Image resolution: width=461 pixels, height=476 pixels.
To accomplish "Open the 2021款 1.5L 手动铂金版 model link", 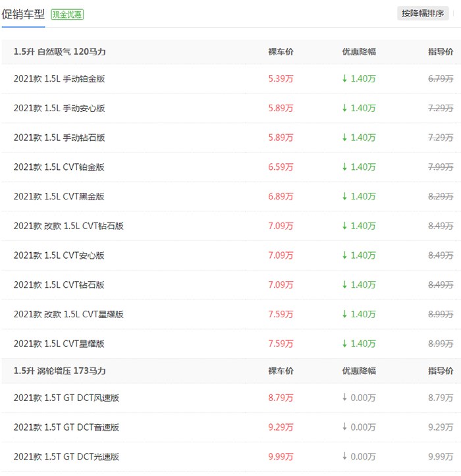I will click(59, 79).
